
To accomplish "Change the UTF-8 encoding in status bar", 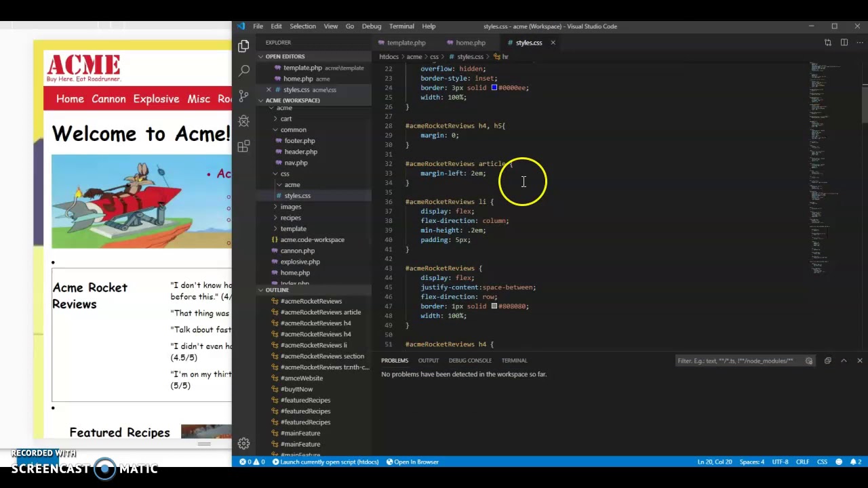I will click(781, 462).
